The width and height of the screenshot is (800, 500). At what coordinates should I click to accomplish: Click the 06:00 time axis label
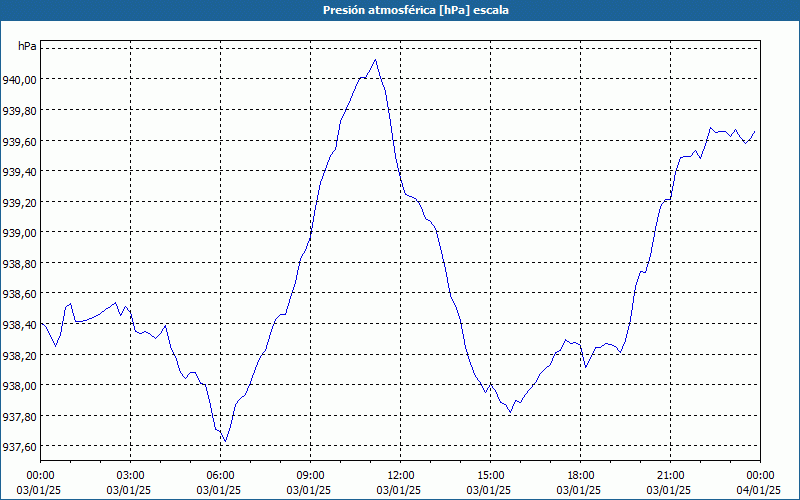[220, 476]
